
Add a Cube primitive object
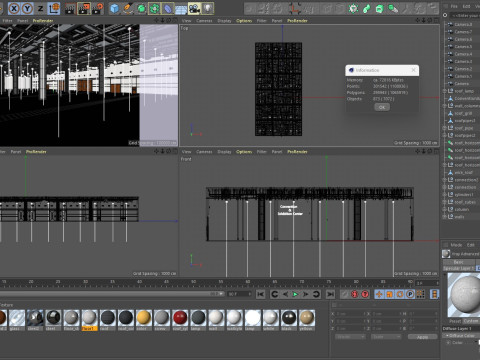[115, 8]
